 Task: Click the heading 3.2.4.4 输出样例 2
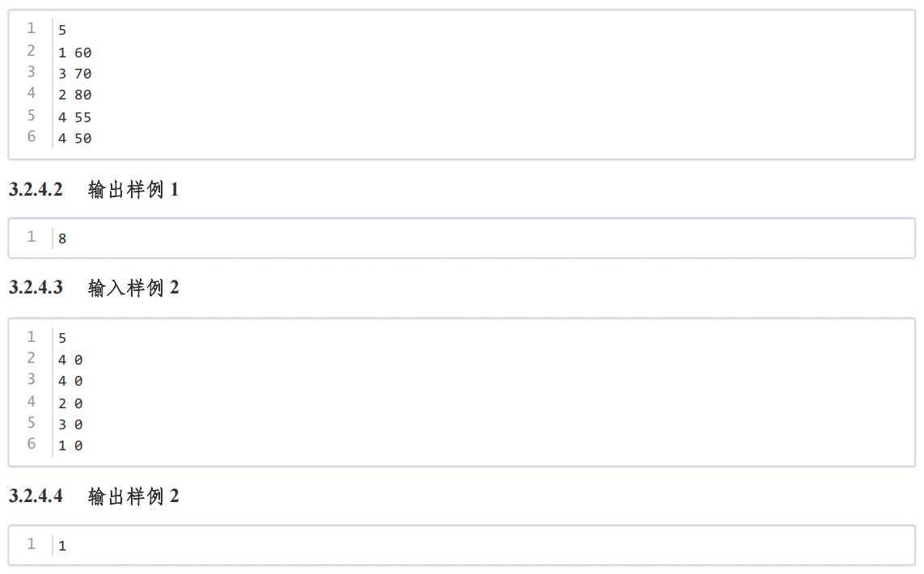[94, 496]
